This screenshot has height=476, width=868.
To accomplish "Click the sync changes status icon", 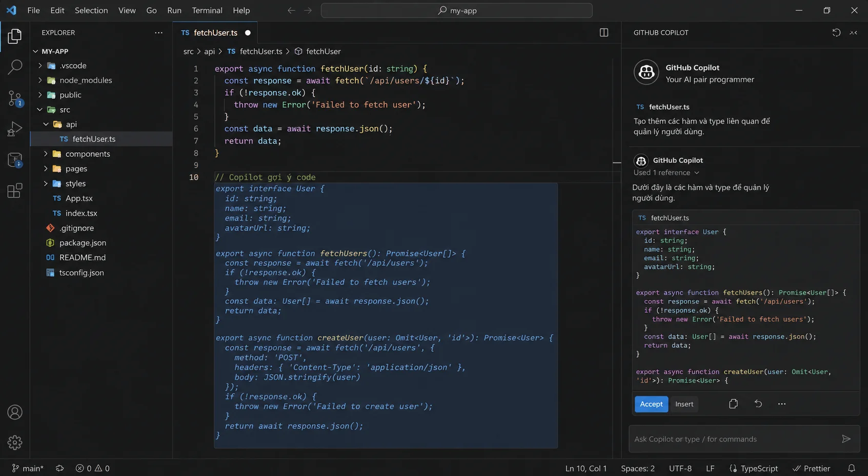I will (x=59, y=468).
